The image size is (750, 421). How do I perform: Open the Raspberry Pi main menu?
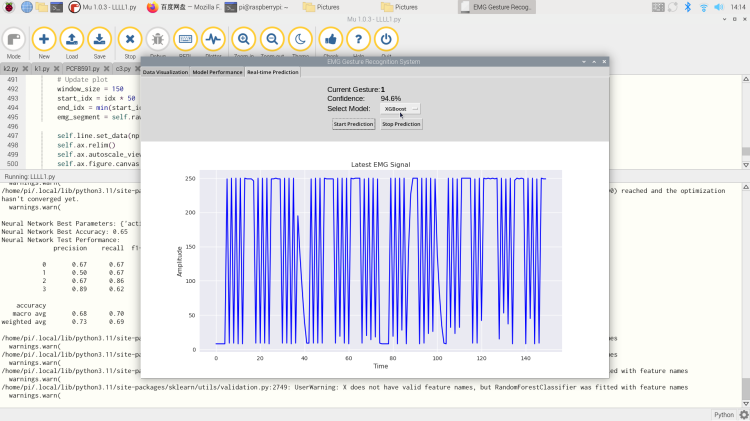[9, 7]
